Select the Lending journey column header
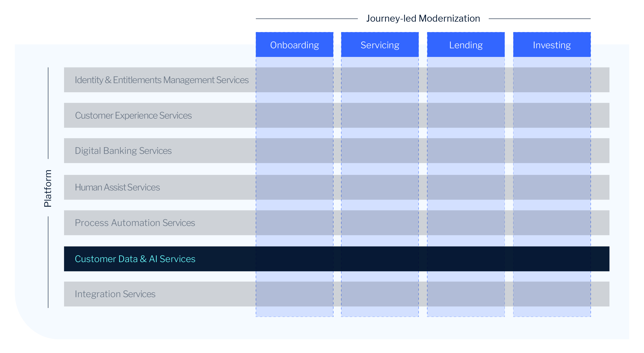 [x=466, y=45]
